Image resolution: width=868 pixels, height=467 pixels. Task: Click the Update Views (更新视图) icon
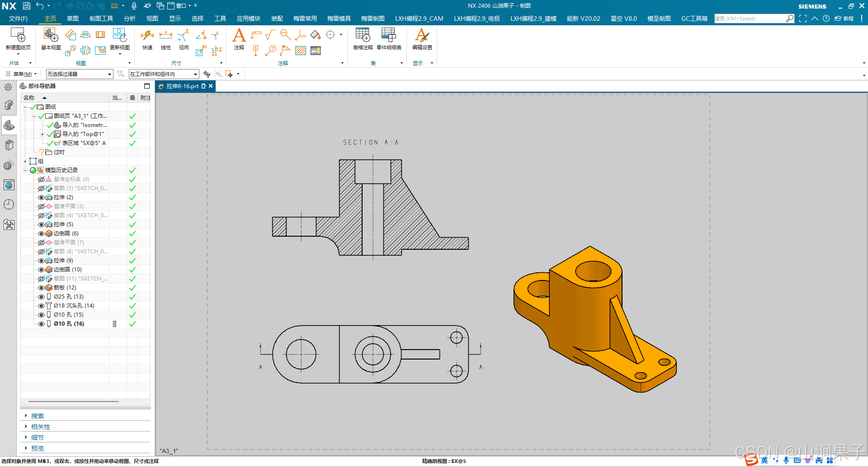point(119,35)
